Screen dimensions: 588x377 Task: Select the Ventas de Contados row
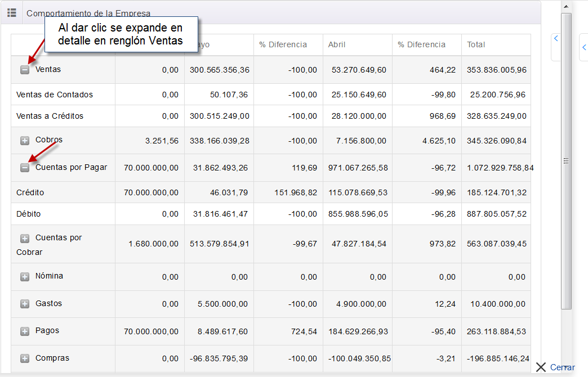point(55,95)
